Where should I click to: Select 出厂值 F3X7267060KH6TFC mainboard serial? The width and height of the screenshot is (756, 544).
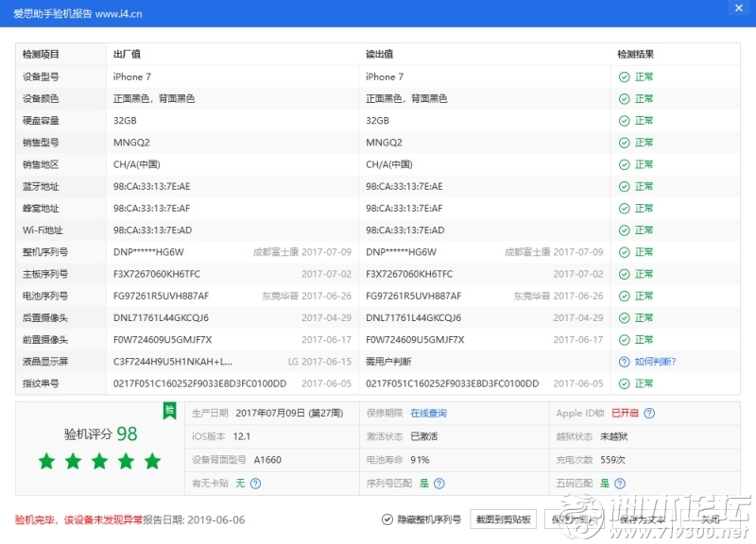157,274
